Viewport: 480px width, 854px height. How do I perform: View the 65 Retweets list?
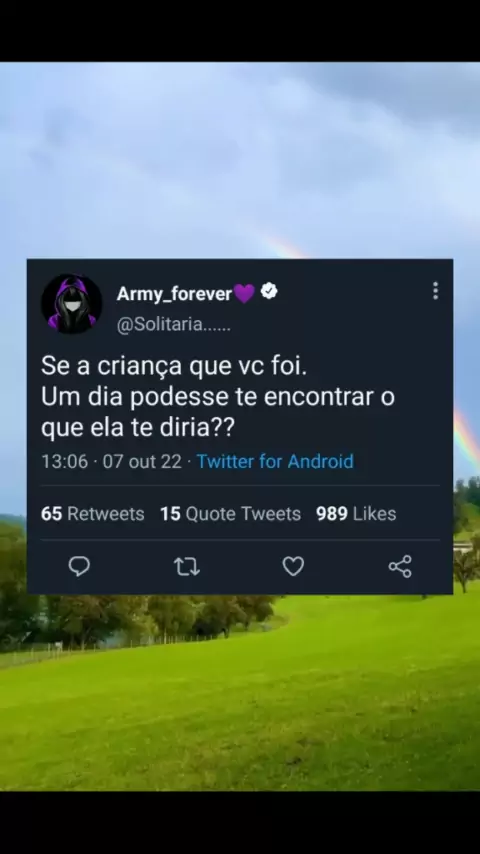click(93, 514)
